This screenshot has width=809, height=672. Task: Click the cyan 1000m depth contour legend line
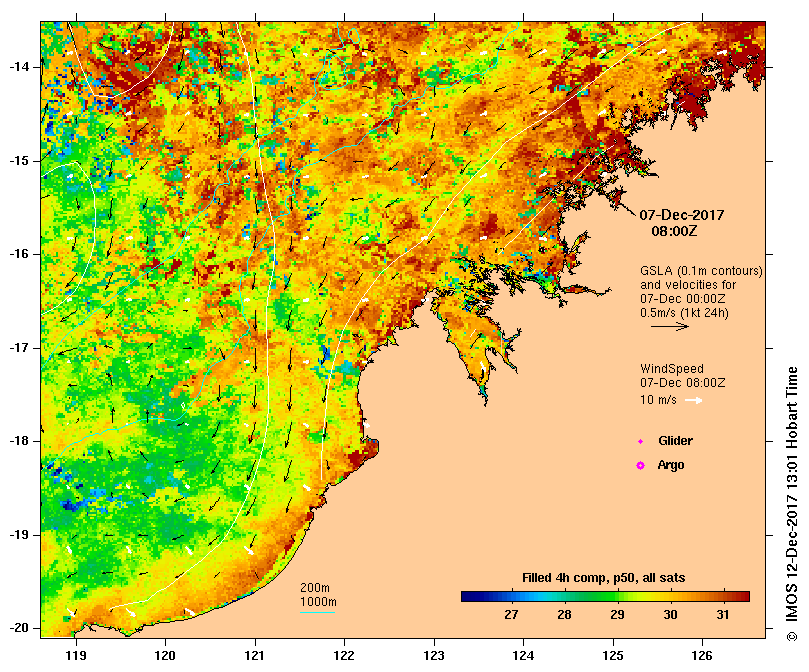pos(317,613)
